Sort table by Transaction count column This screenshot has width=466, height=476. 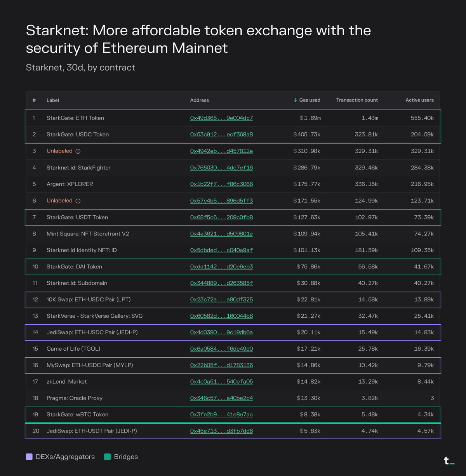point(356,100)
